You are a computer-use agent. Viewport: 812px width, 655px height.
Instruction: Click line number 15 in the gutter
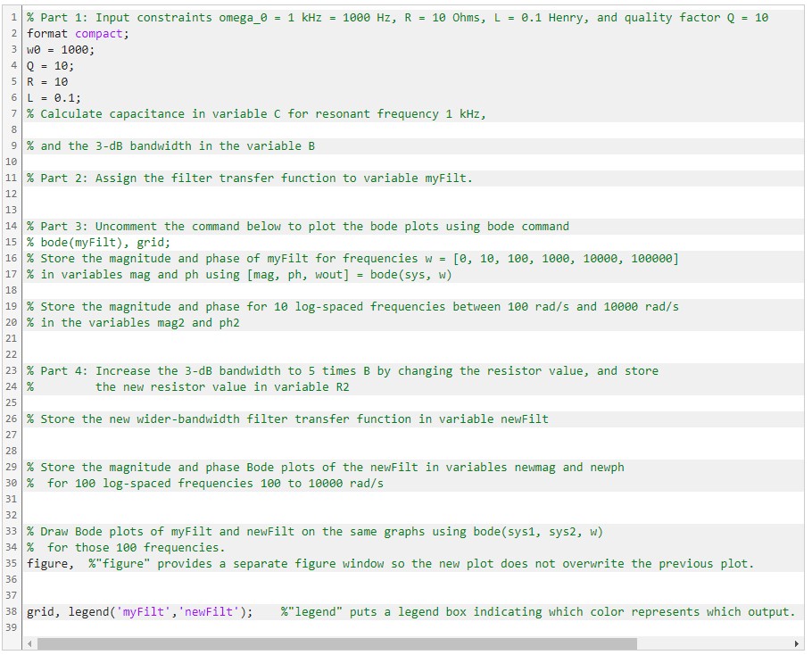[x=10, y=242]
